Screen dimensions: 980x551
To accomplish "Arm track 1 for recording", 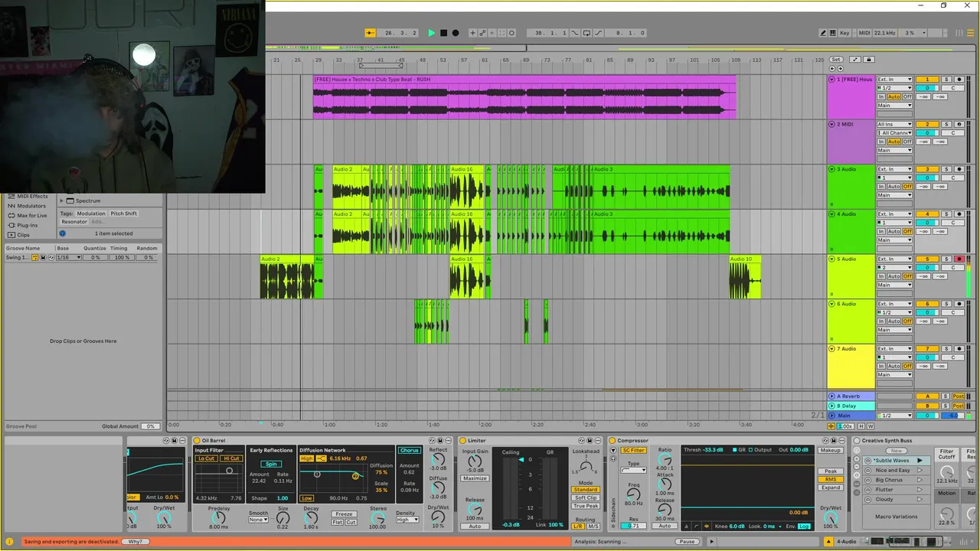I will tap(959, 80).
